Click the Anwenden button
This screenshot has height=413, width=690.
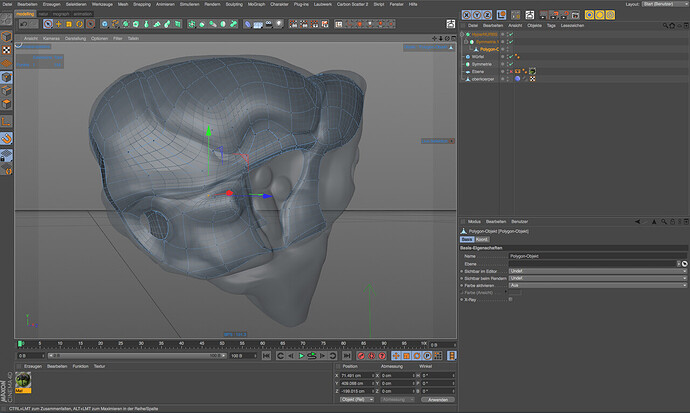[438, 399]
